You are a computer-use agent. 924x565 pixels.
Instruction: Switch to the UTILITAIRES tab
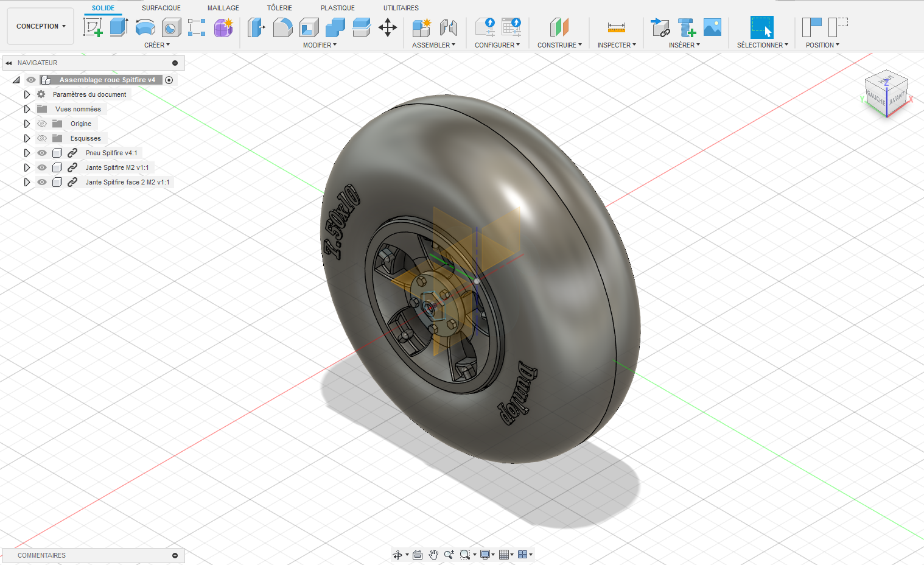[x=401, y=8]
